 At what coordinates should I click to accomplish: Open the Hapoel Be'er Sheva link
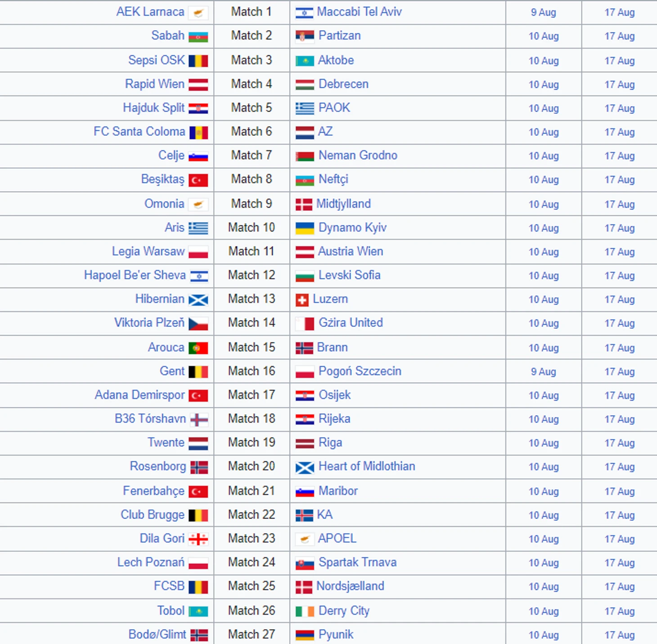135,275
